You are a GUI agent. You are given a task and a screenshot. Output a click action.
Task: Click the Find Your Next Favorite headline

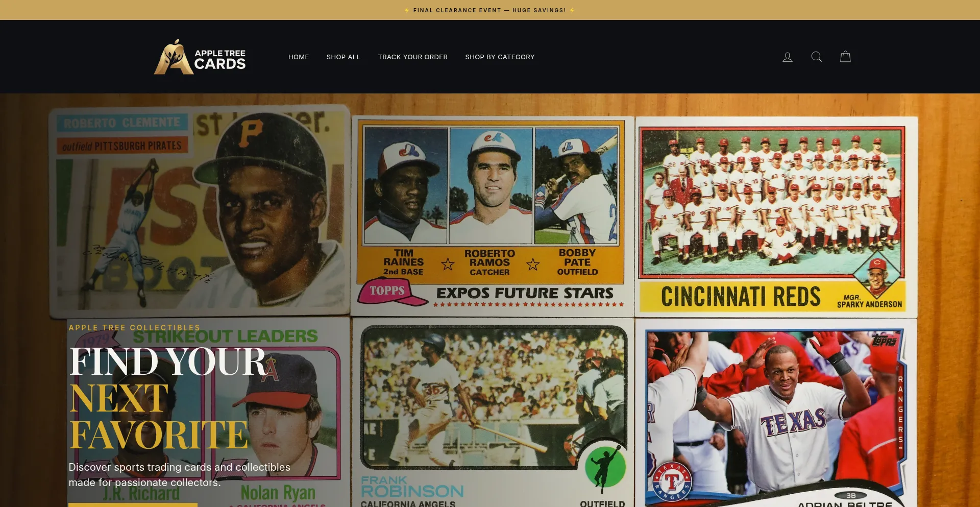tap(168, 398)
